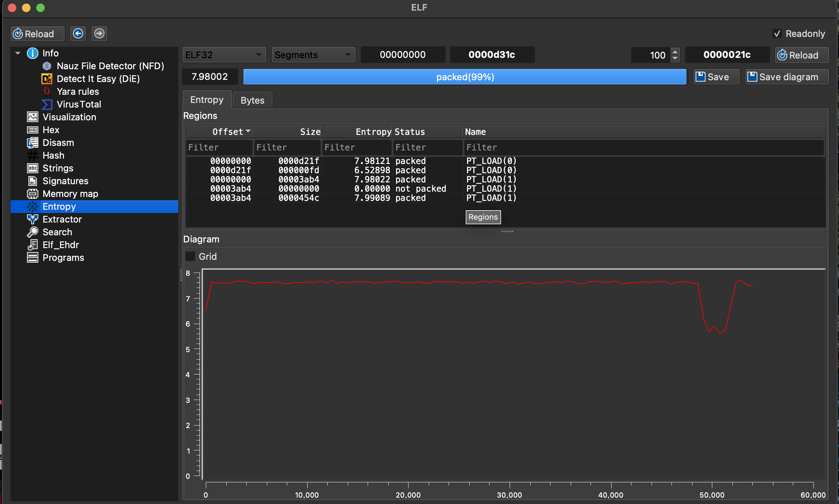Image resolution: width=839 pixels, height=504 pixels.
Task: Open the Hash panel
Action: tap(53, 155)
